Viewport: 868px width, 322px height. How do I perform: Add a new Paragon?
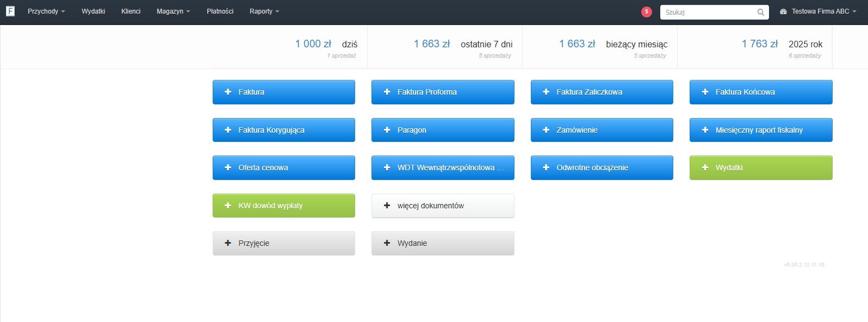point(443,130)
